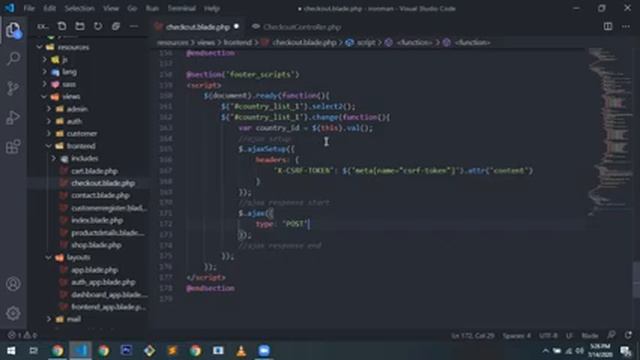Open the View menu
Viewport: 640px width, 360px height.
[x=111, y=8]
